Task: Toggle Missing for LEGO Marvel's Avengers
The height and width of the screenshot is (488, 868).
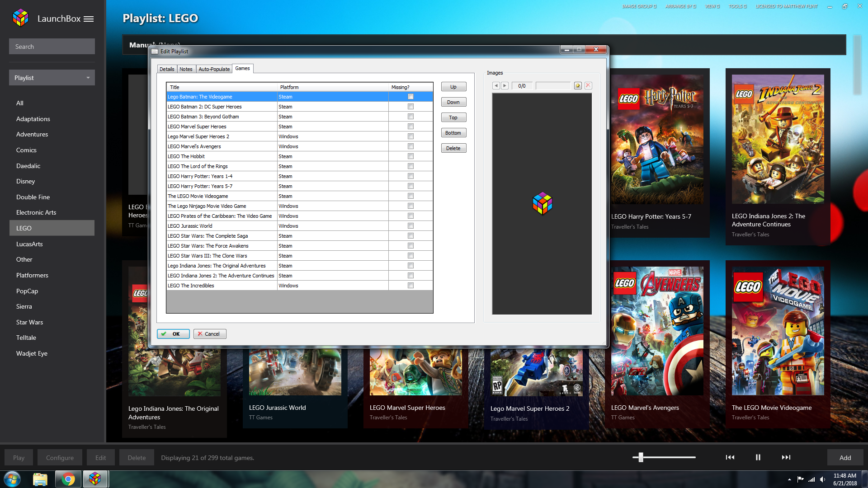Action: pyautogui.click(x=410, y=146)
